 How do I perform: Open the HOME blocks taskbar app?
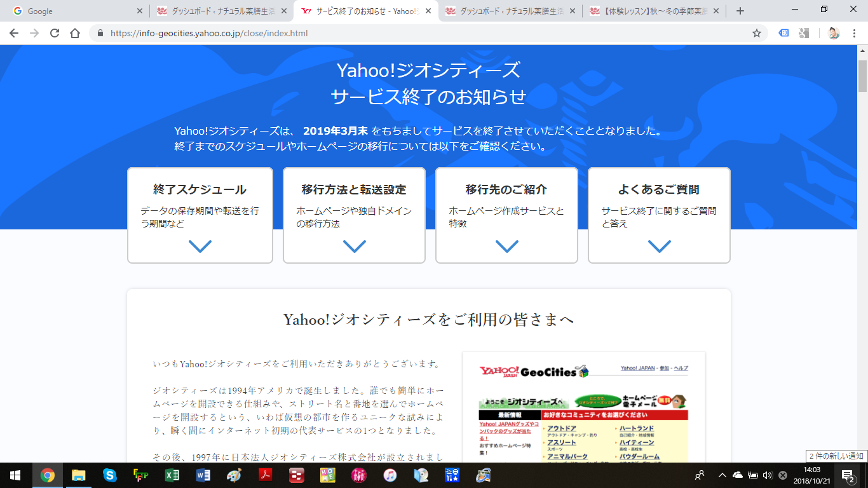click(327, 475)
